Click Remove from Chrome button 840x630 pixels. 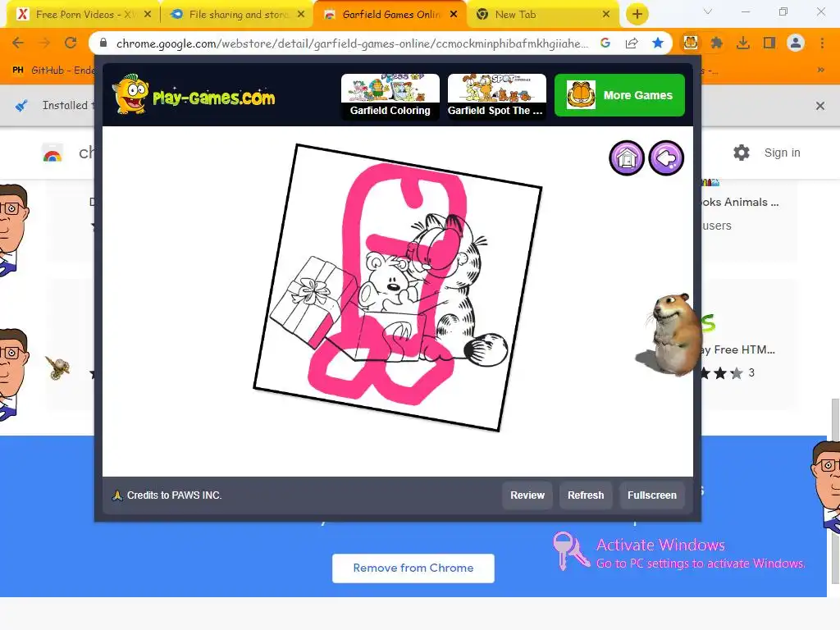413,568
